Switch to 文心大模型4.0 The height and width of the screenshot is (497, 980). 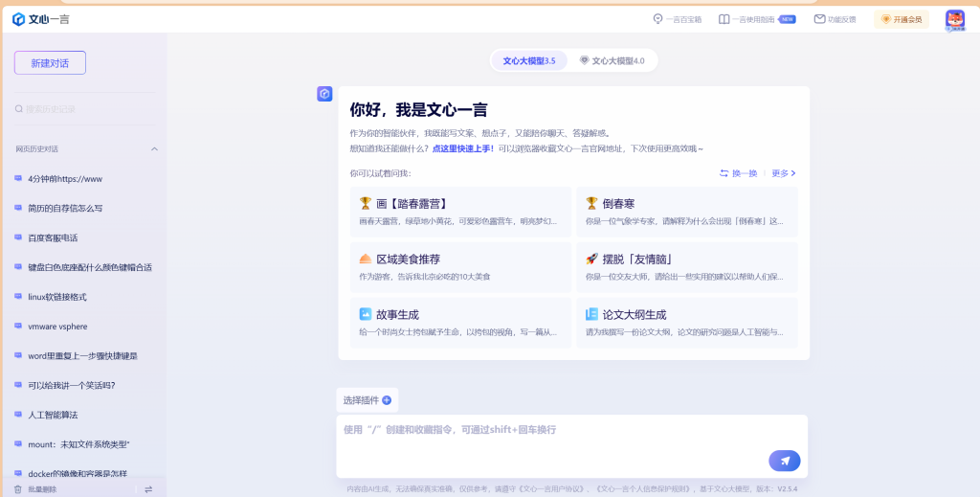[x=612, y=60]
